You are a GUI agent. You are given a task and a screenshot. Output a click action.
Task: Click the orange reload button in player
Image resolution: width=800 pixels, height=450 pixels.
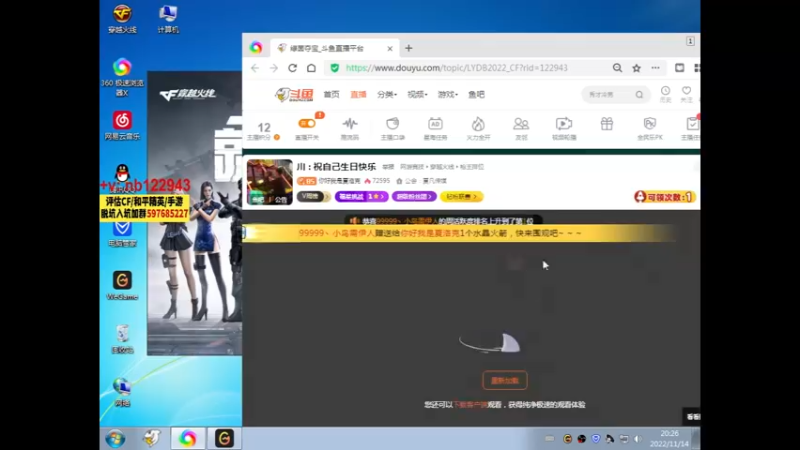505,381
